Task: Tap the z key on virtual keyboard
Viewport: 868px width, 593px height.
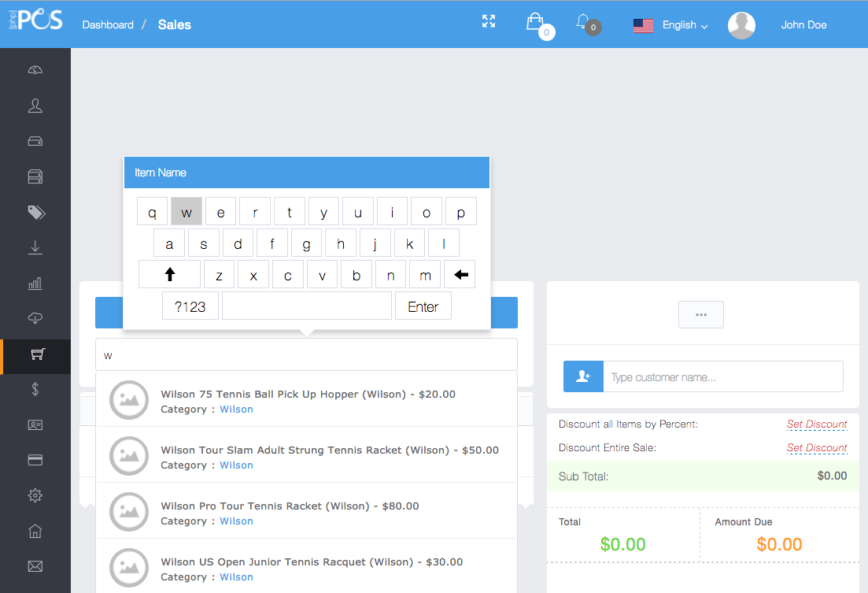Action: pos(220,274)
